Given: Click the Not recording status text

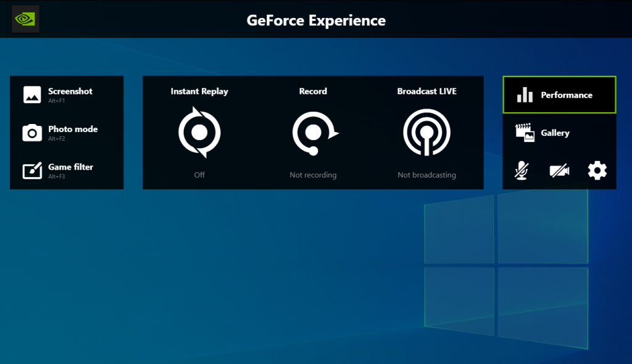Looking at the screenshot, I should (313, 175).
